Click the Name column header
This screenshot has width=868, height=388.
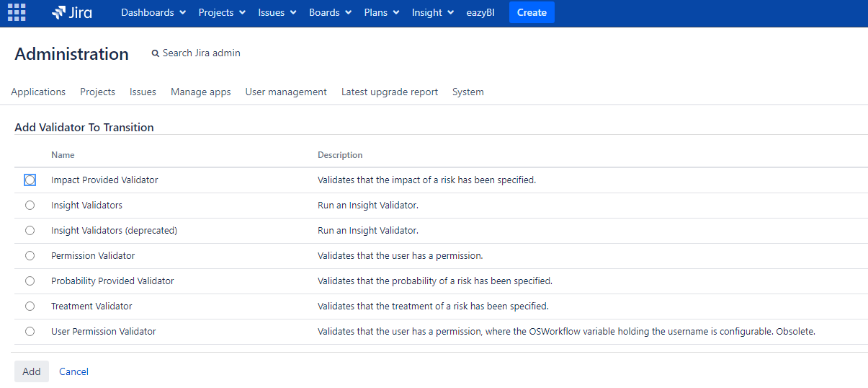click(63, 155)
